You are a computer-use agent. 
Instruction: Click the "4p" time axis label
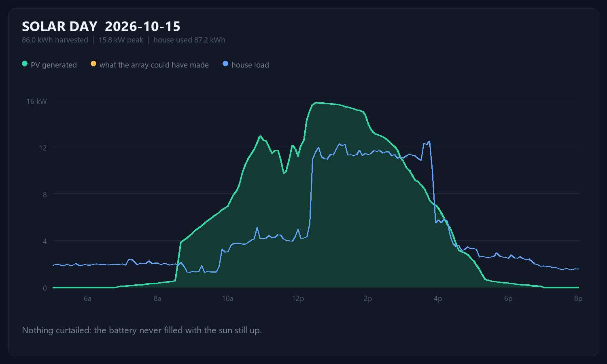[438, 298]
